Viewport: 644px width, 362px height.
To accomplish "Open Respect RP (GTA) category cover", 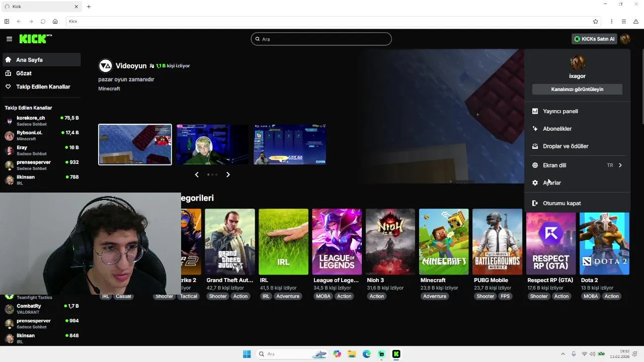I will point(551,243).
